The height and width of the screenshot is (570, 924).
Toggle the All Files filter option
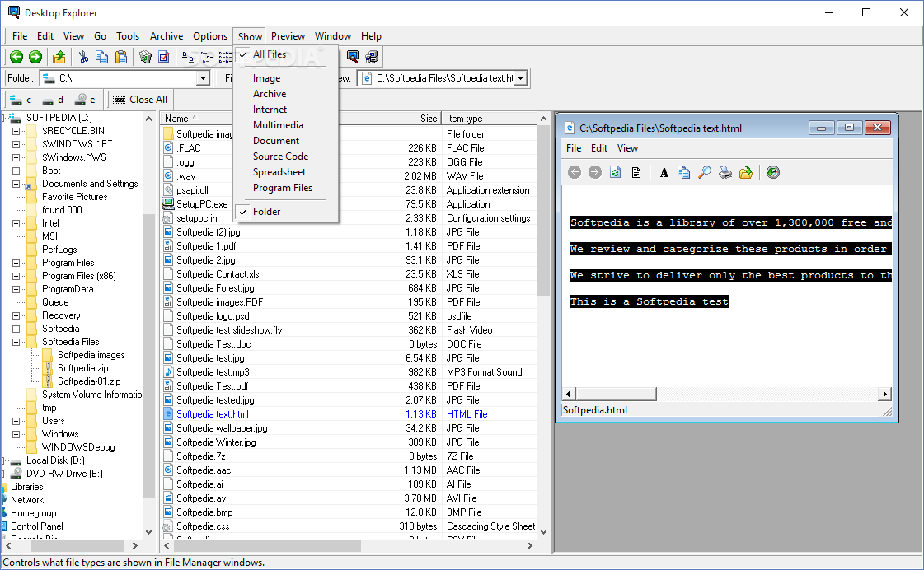pos(286,54)
